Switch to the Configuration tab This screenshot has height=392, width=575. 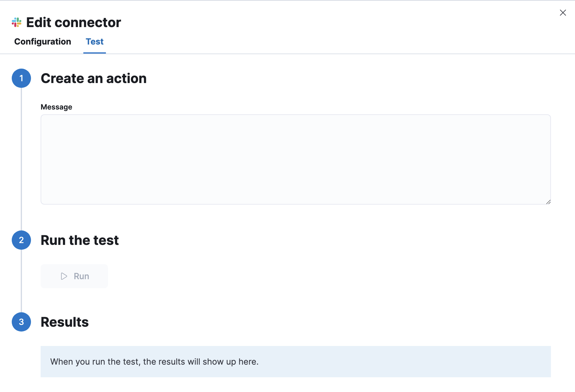42,42
